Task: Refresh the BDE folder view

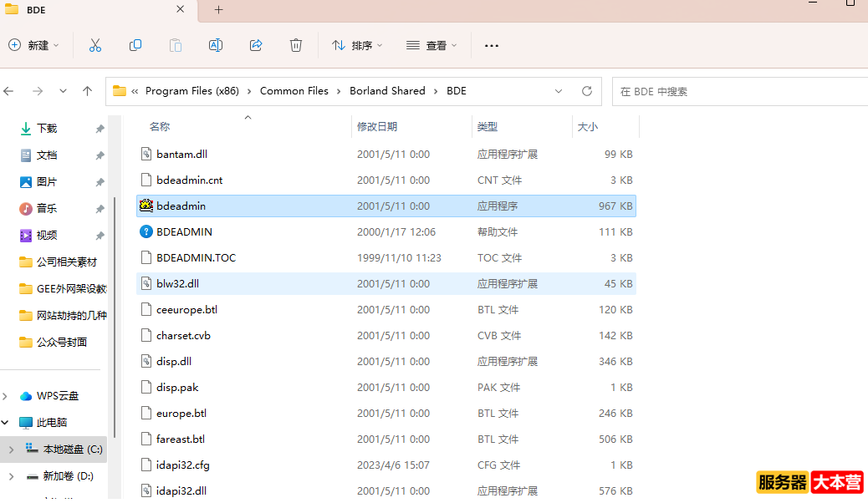Action: coord(587,91)
